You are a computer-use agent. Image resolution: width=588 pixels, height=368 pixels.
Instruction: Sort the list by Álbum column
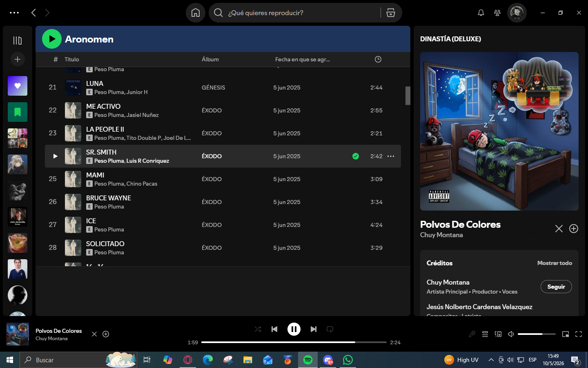(x=210, y=59)
